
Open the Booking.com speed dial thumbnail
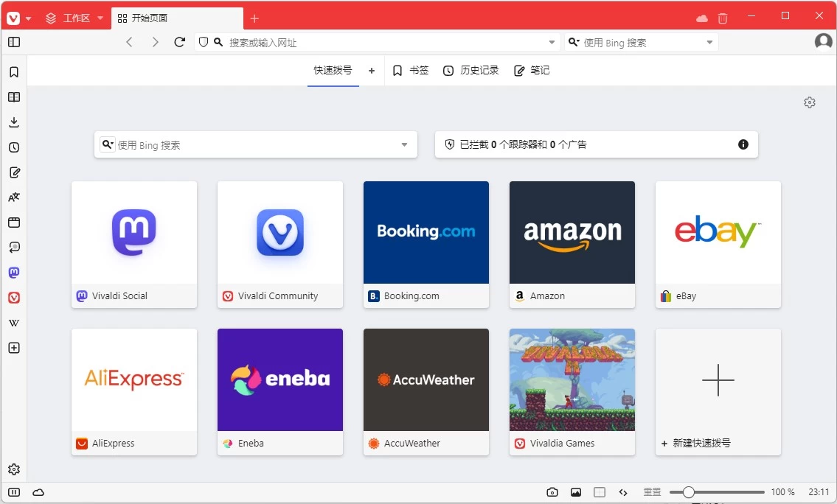click(x=426, y=232)
